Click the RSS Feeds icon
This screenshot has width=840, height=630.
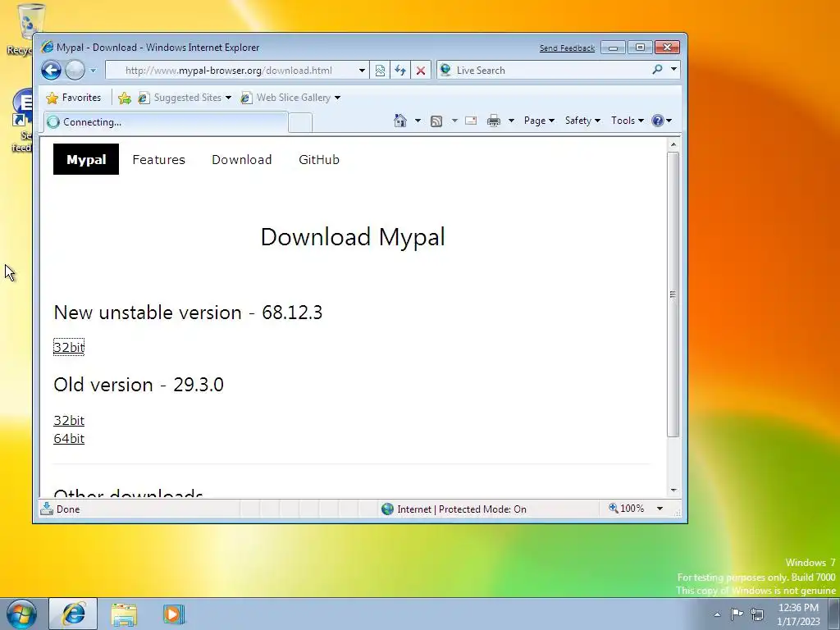(x=436, y=121)
